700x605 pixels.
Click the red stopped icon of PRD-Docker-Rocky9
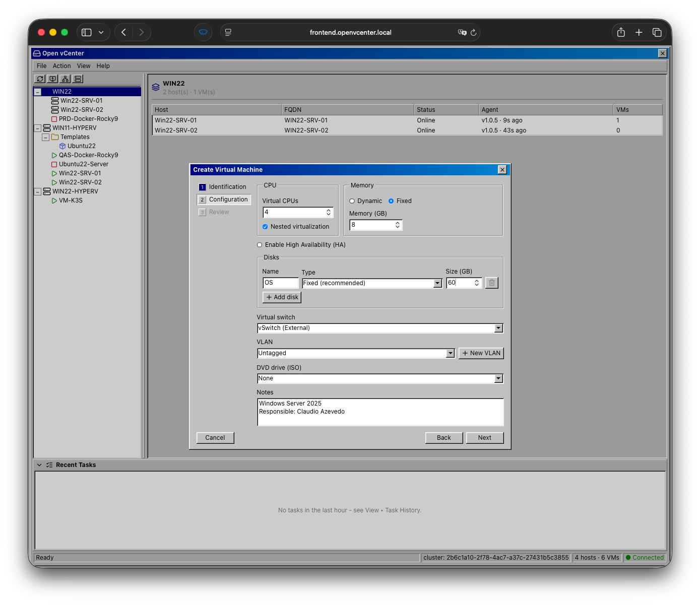[54, 119]
